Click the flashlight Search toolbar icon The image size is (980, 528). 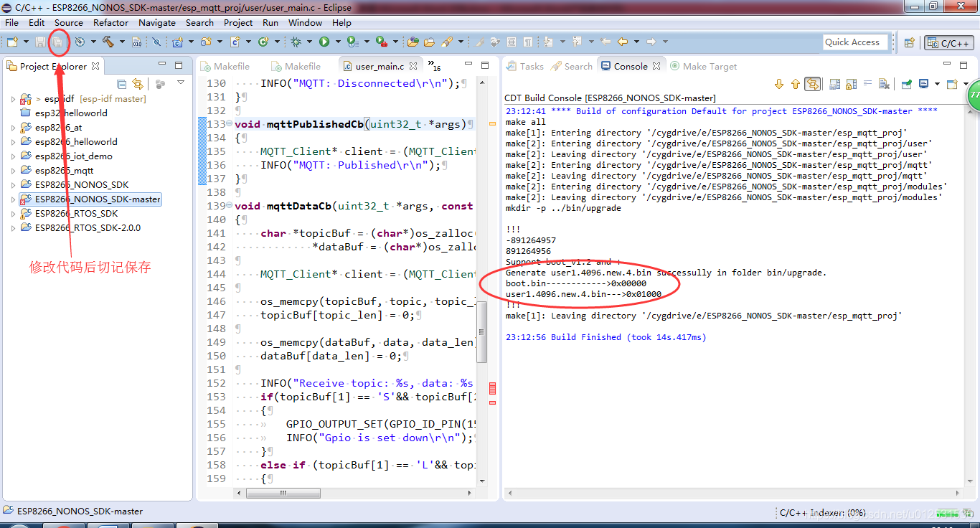[446, 42]
